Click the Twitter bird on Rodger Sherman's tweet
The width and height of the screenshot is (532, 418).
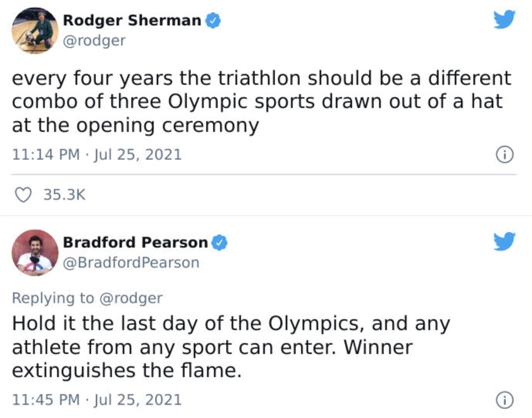(x=504, y=19)
